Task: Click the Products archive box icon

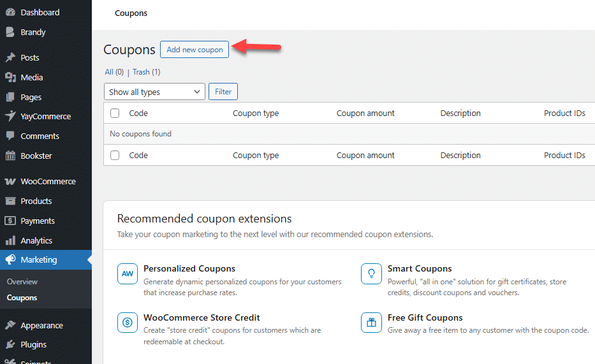Action: [x=10, y=201]
